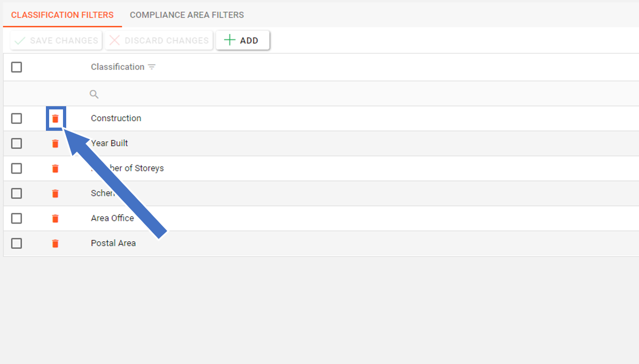The image size is (639, 364).
Task: Enable the Area Office checkbox
Action: click(x=17, y=218)
